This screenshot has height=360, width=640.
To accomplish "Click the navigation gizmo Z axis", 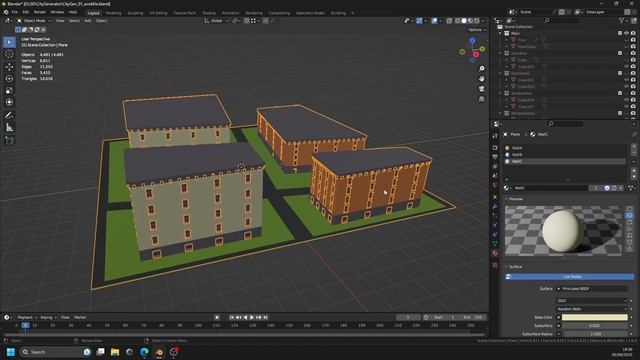I will coord(472,40).
